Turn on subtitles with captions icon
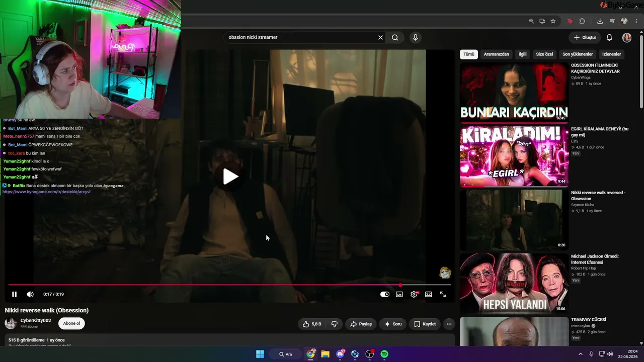Viewport: 644px width, 362px height. tap(399, 294)
